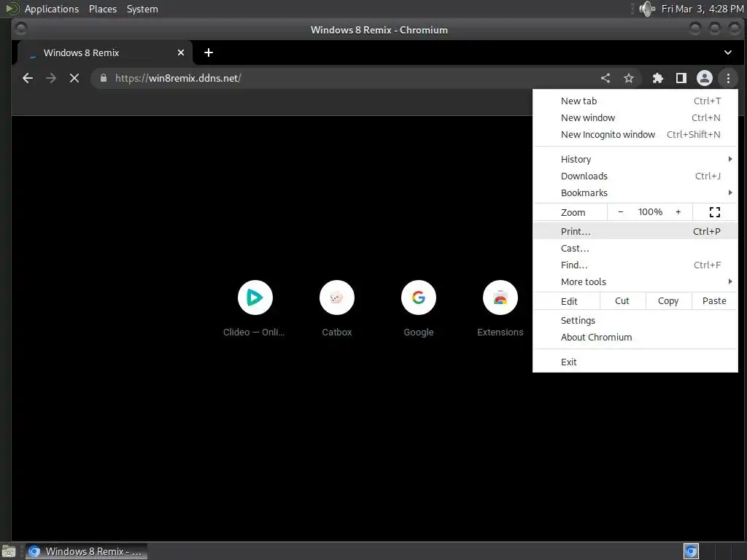
Task: Click the three-dot Chromium menu button
Action: pos(728,78)
